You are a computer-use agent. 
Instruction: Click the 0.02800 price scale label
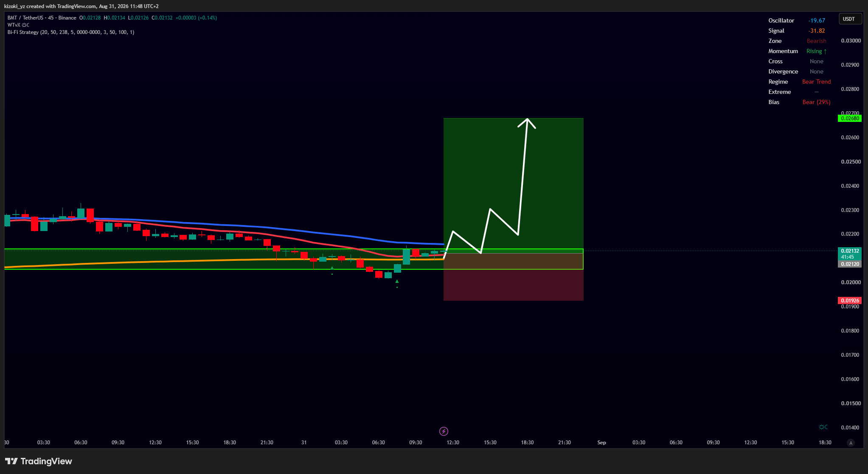851,89
